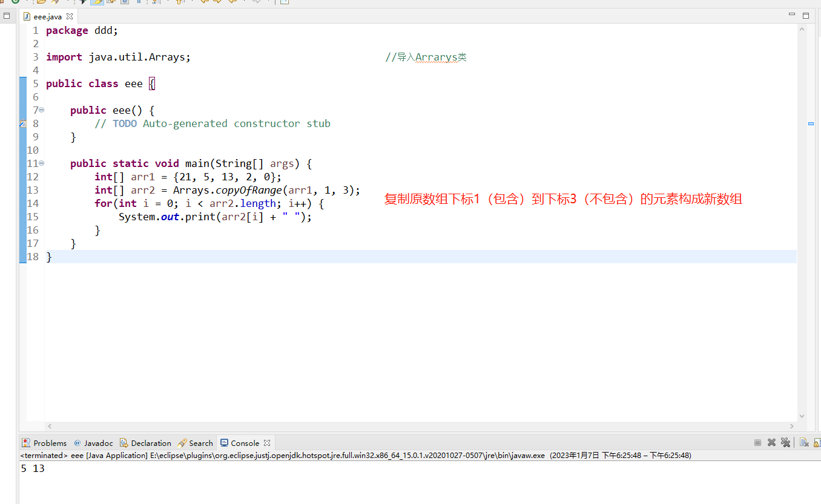Remove the terminated eee launch

(771, 442)
